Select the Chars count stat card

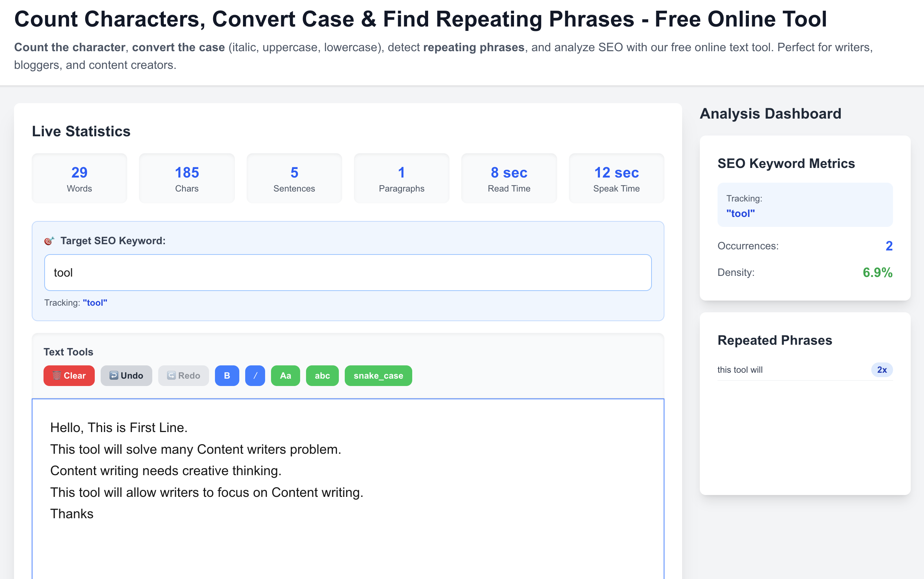click(187, 178)
